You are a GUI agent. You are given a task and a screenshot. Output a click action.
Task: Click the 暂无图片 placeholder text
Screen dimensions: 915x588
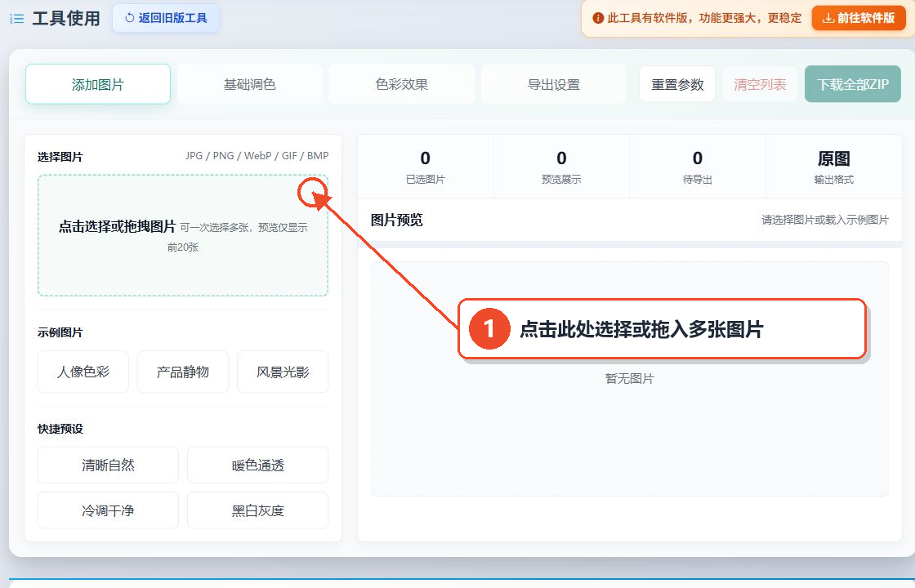coord(630,379)
